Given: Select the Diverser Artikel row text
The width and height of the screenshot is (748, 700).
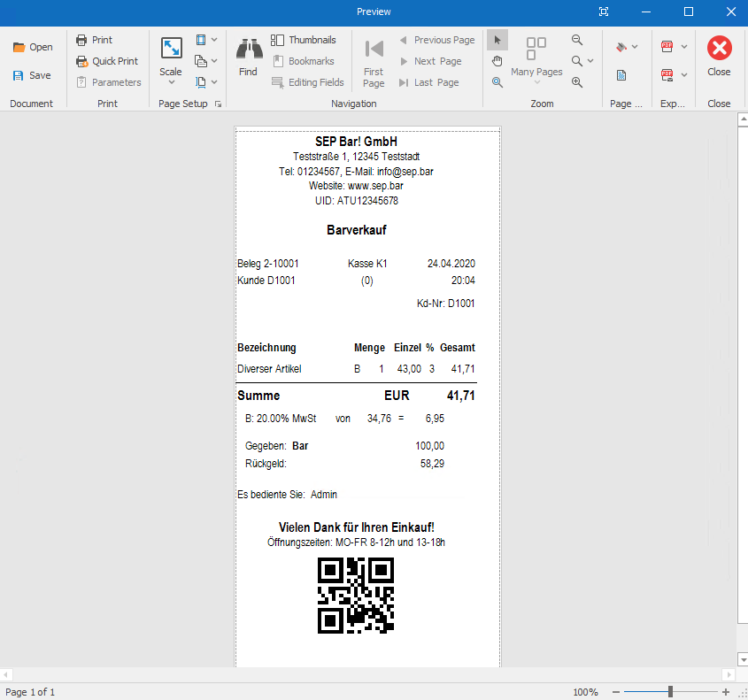Looking at the screenshot, I should pos(269,369).
